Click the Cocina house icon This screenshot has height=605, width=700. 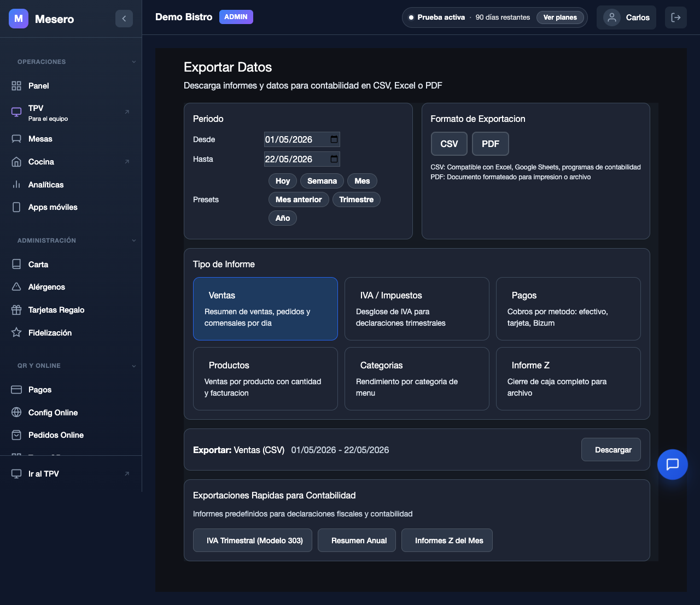(16, 162)
